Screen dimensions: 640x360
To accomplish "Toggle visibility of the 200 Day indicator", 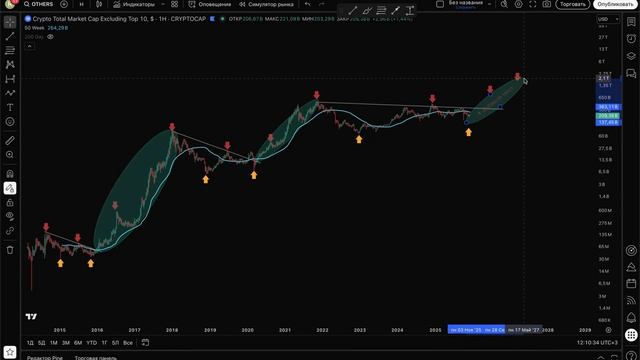I will [50, 37].
